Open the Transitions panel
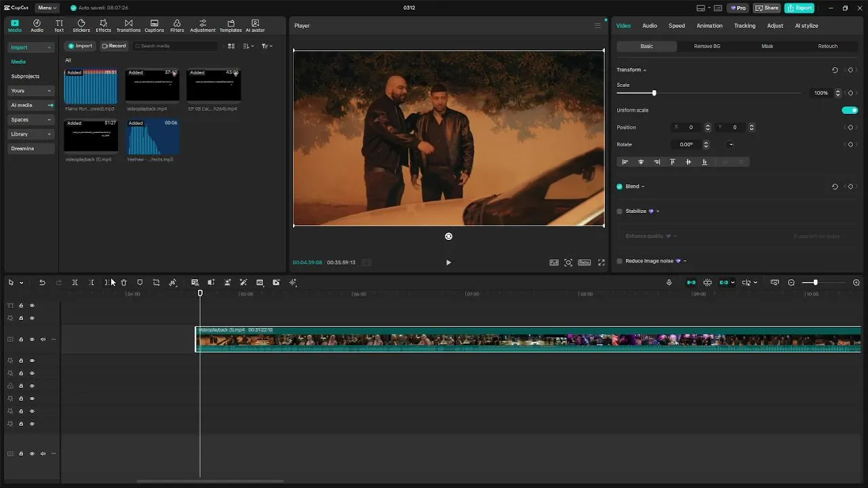868x488 pixels. pos(128,26)
